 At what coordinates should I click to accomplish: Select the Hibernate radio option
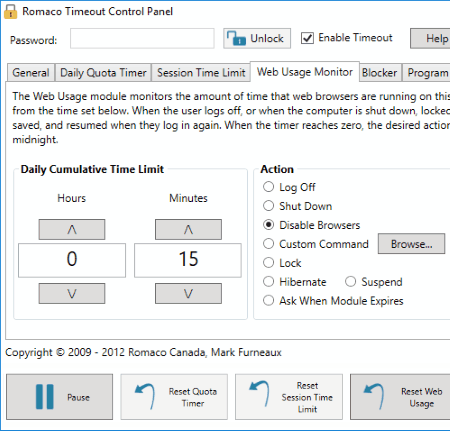pos(268,282)
